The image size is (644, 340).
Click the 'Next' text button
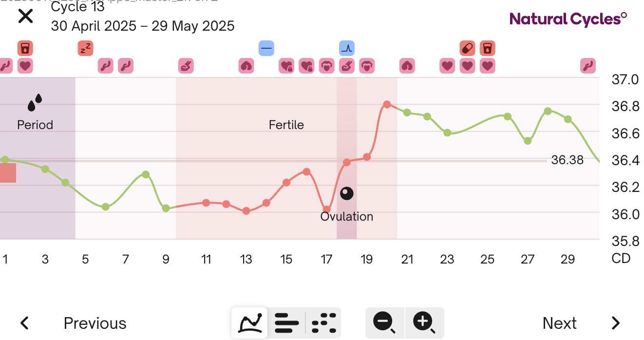pos(560,323)
